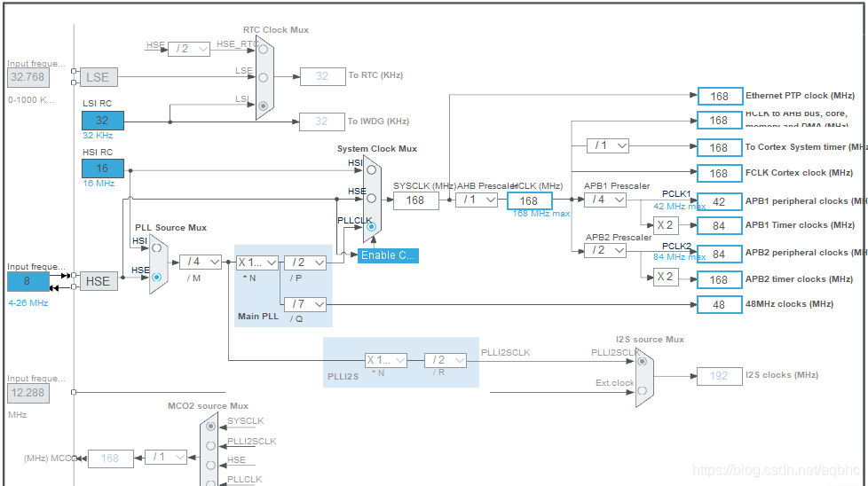Click the HCLK to AHB bus value 168
Viewport: 868px width, 486px height.
(720, 121)
